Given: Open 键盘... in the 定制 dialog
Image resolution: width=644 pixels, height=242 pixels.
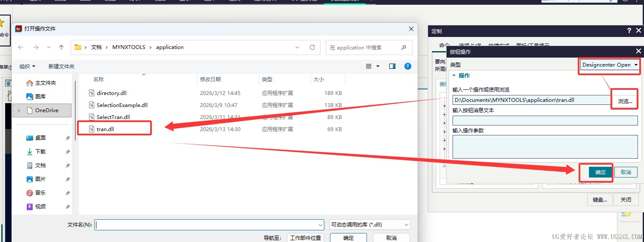Looking at the screenshot, I should pos(600,199).
